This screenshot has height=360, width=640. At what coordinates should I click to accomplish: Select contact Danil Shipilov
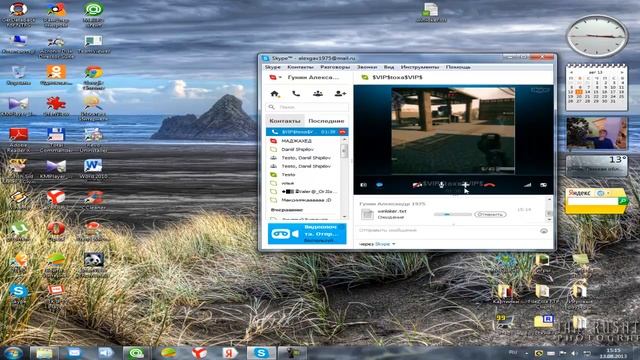pos(303,149)
